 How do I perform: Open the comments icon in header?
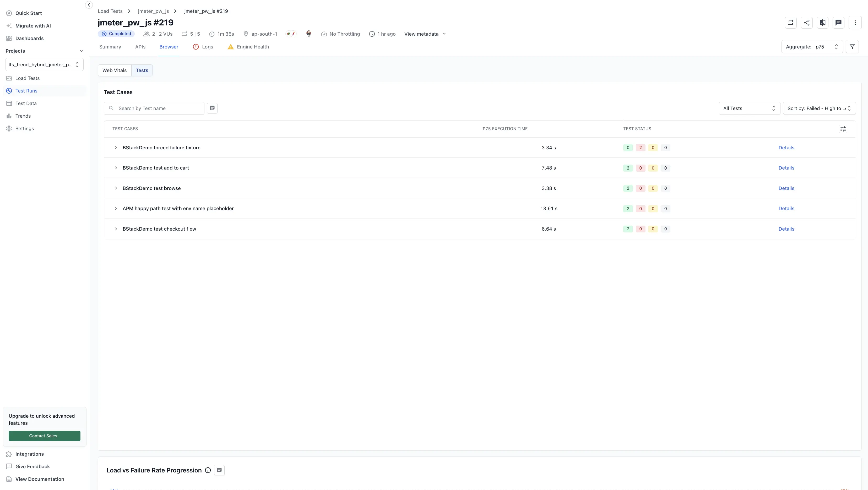(838, 23)
